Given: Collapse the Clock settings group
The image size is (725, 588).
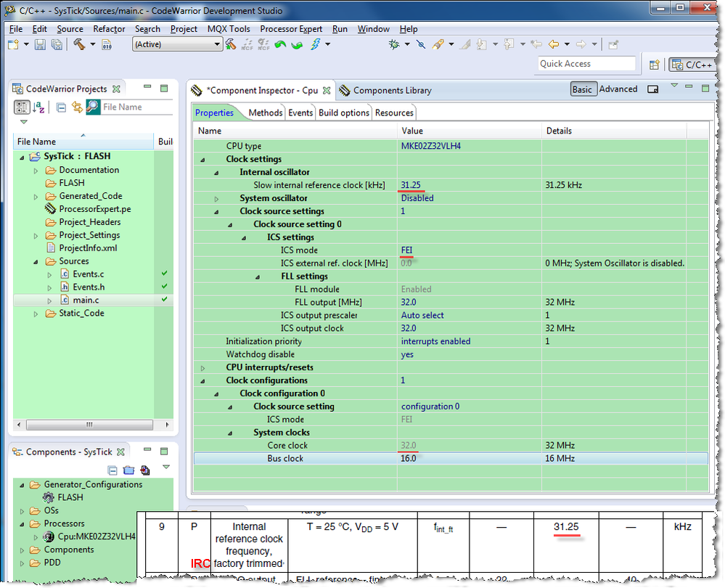Looking at the screenshot, I should coord(202,160).
